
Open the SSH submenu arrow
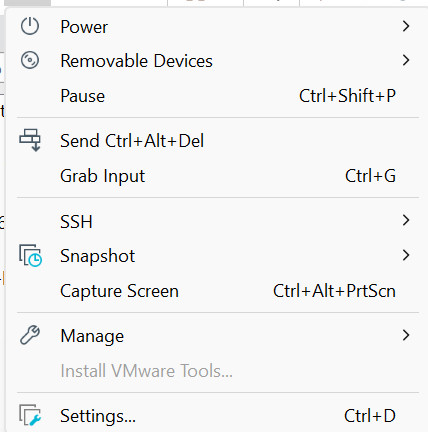pyautogui.click(x=406, y=220)
